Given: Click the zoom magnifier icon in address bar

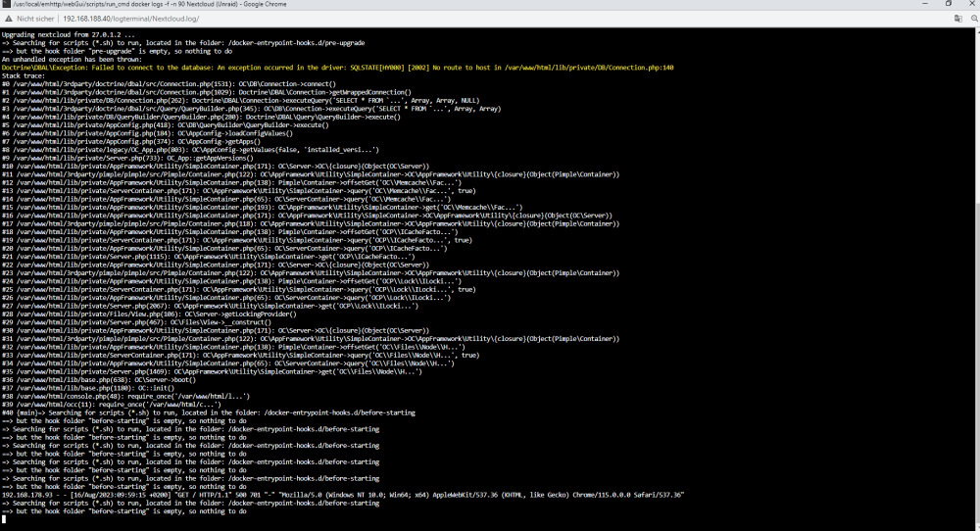Looking at the screenshot, I should [974, 19].
